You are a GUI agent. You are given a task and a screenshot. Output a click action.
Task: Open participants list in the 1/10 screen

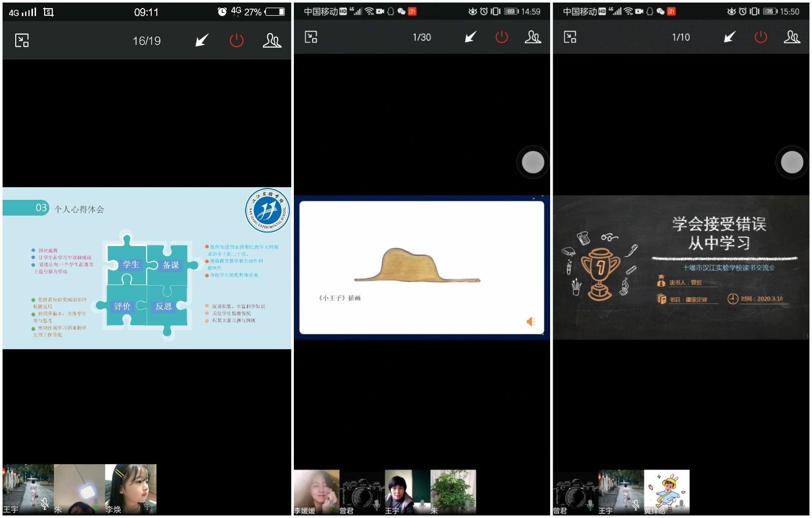coord(792,37)
